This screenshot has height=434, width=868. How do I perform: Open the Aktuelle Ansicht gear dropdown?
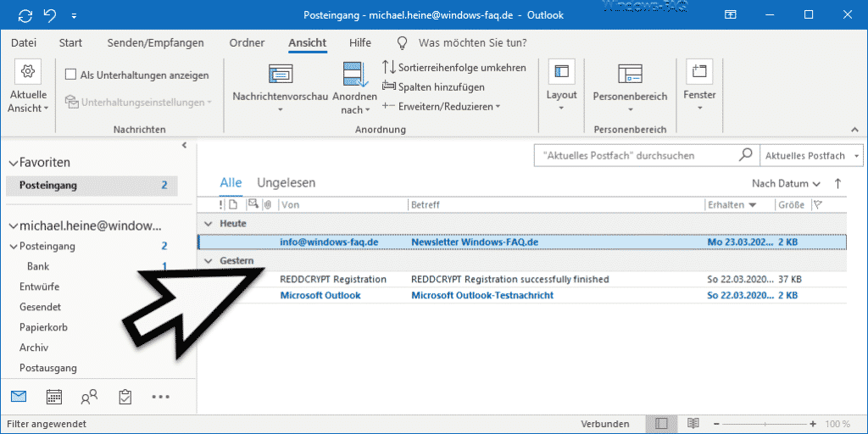tap(28, 86)
